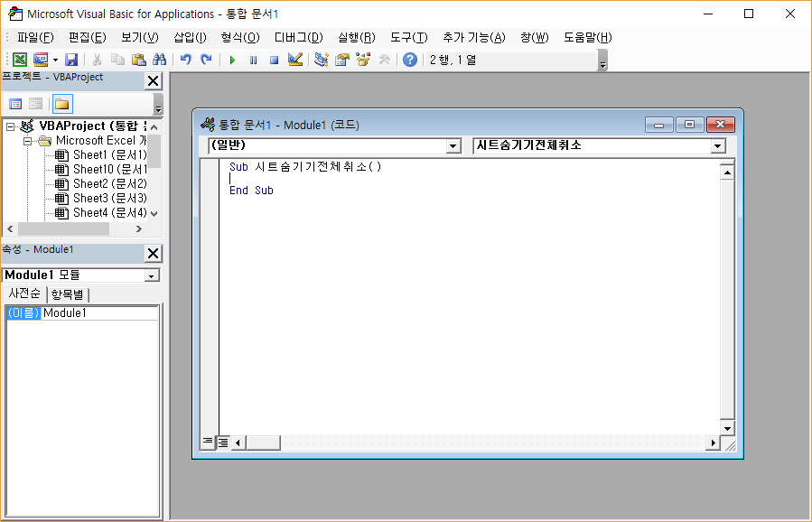This screenshot has width=812, height=522.
Task: Undo the last action
Action: [185, 60]
